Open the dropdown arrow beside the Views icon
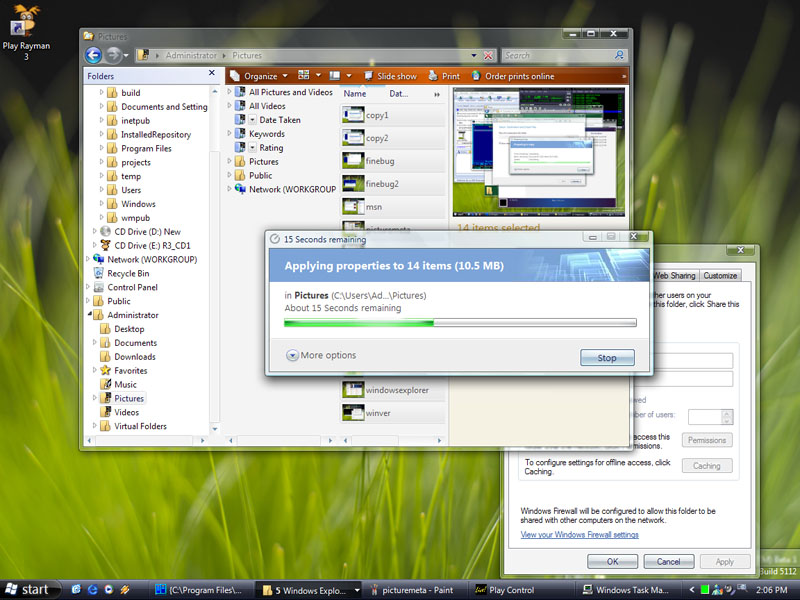 [x=318, y=76]
